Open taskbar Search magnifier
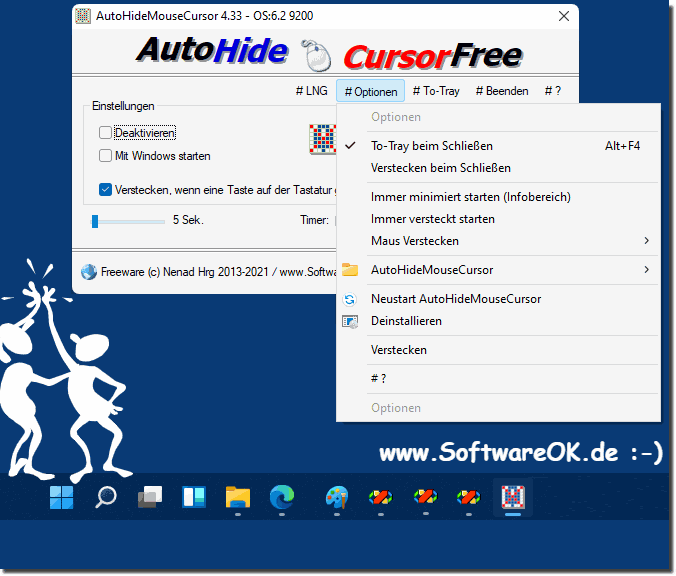This screenshot has width=676, height=576. coord(106,497)
